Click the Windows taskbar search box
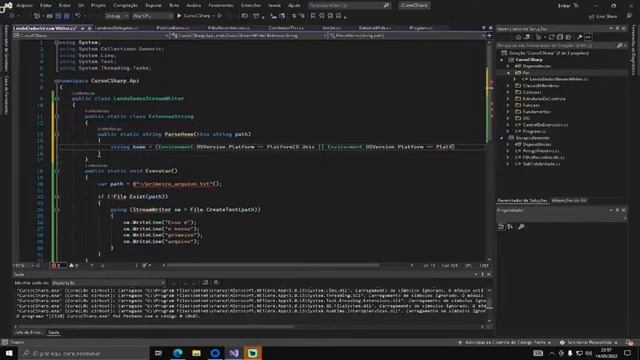Screen dimensions: 640x360 [x=84, y=353]
